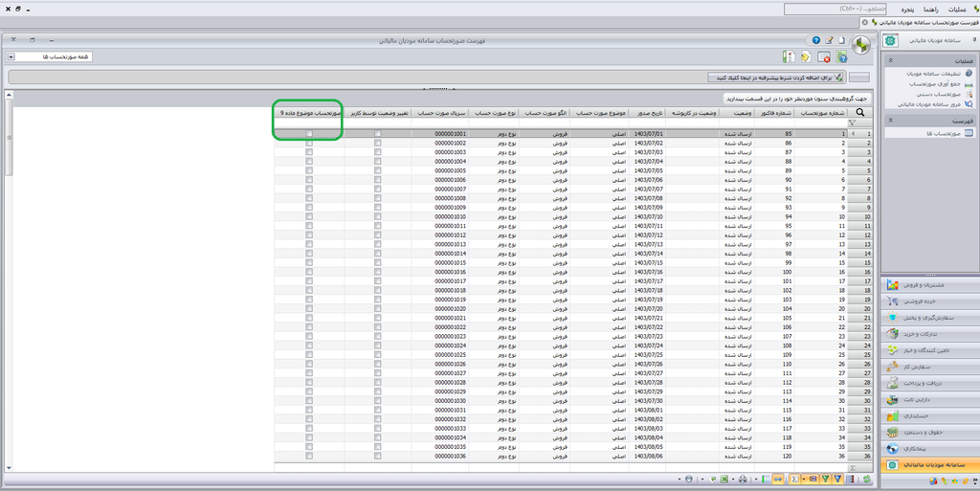The height and width of the screenshot is (491, 980).
Task: Click the round globe icon in bottom toolbar
Action: click(689, 480)
